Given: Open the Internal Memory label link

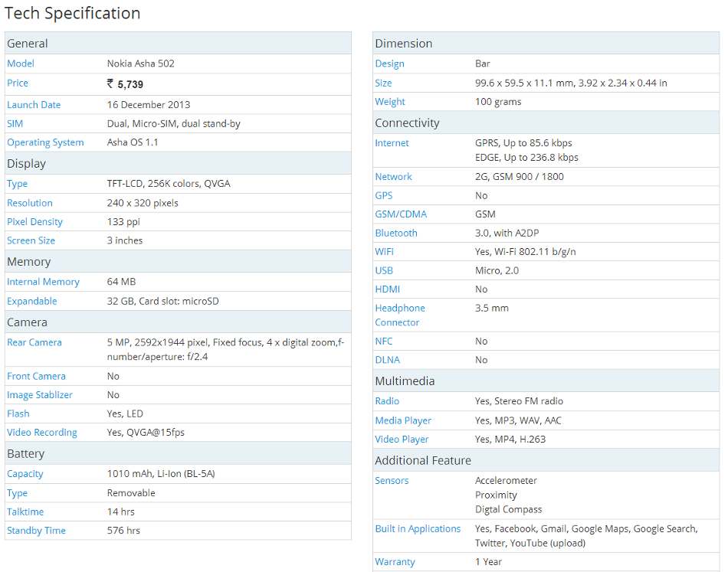Looking at the screenshot, I should 43,282.
